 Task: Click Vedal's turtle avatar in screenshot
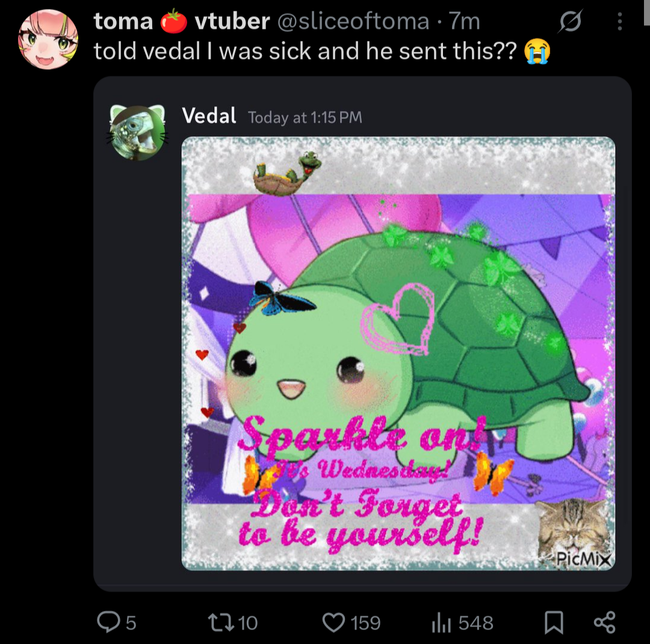(138, 132)
